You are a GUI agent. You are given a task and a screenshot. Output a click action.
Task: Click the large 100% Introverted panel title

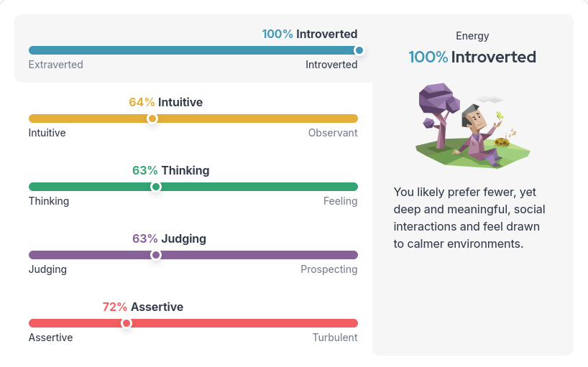472,57
